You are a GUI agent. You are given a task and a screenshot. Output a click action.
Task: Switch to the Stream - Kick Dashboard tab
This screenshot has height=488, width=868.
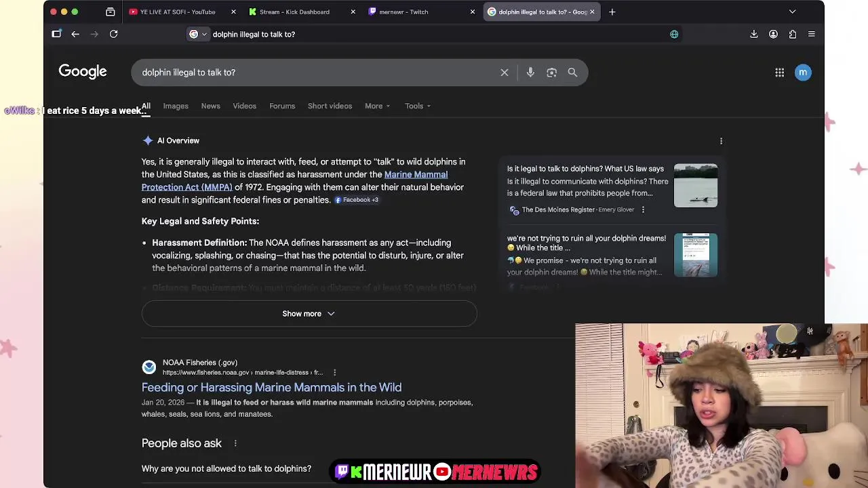[294, 12]
